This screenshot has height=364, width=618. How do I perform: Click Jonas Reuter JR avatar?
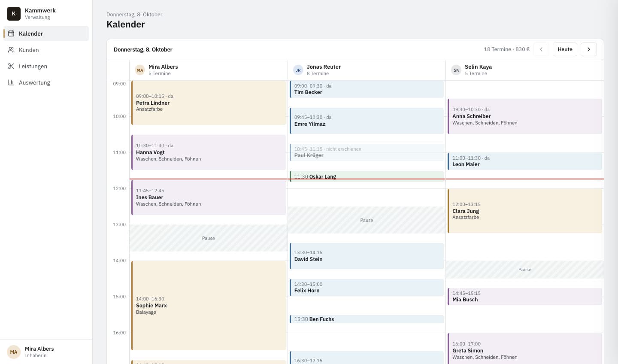[x=298, y=70]
